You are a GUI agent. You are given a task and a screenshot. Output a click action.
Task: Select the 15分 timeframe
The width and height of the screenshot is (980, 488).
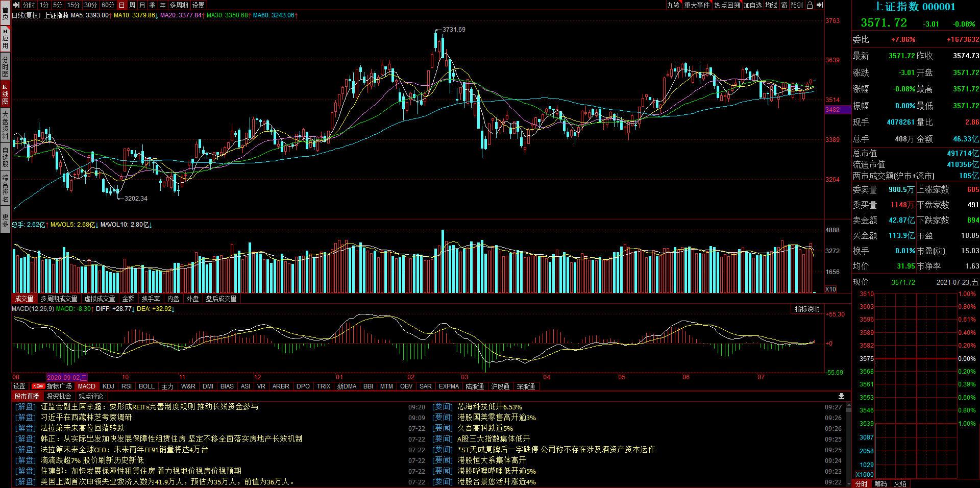click(x=73, y=5)
